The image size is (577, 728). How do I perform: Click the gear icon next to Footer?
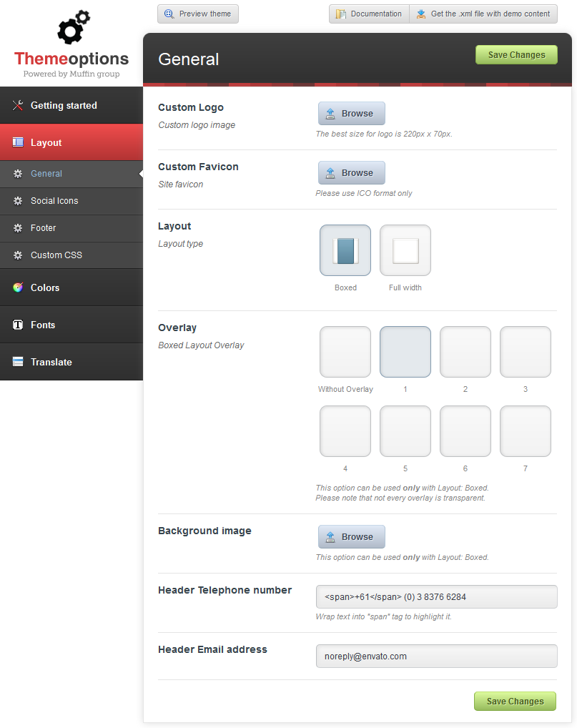pyautogui.click(x=18, y=228)
